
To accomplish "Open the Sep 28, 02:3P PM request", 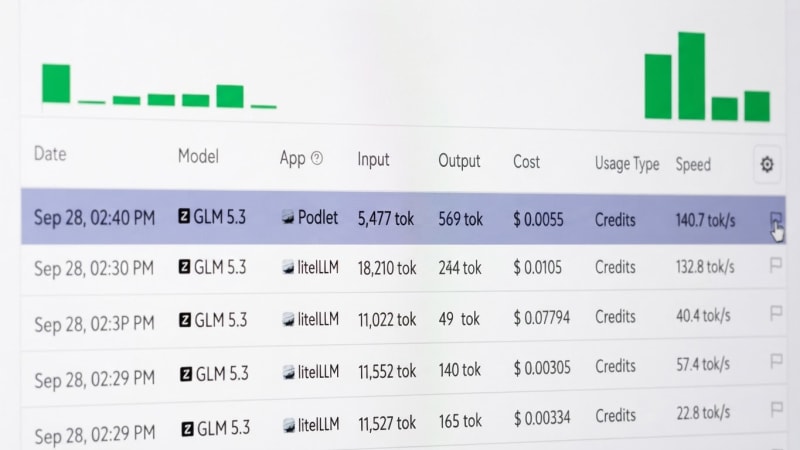I will [x=403, y=320].
